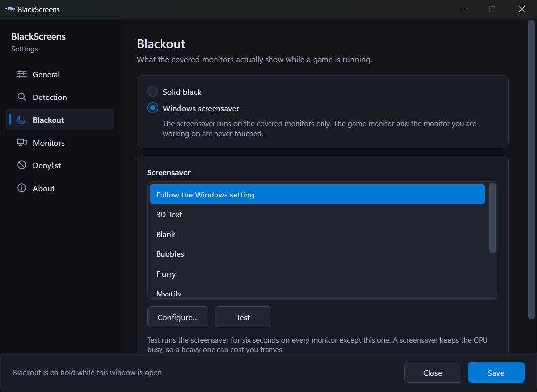Click the Monitors display icon

tap(22, 142)
